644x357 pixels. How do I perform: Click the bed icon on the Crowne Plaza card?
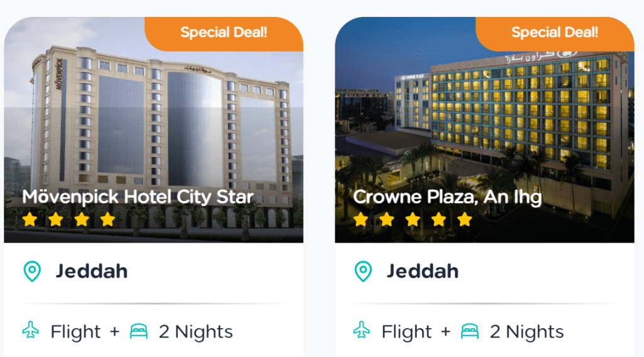(x=470, y=331)
